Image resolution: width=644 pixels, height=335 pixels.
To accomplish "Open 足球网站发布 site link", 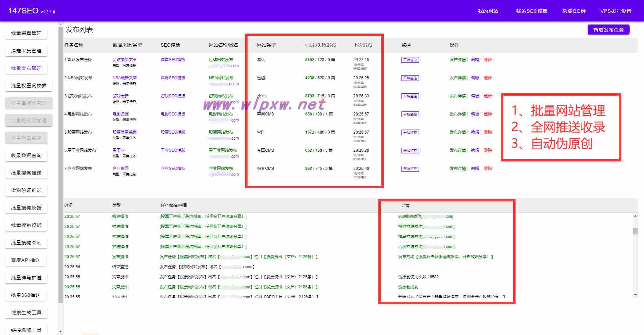I will click(x=221, y=60).
